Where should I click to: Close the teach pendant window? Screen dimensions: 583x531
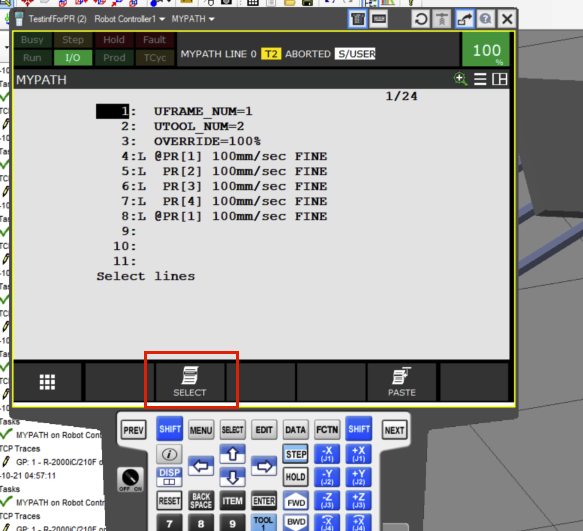click(x=507, y=19)
